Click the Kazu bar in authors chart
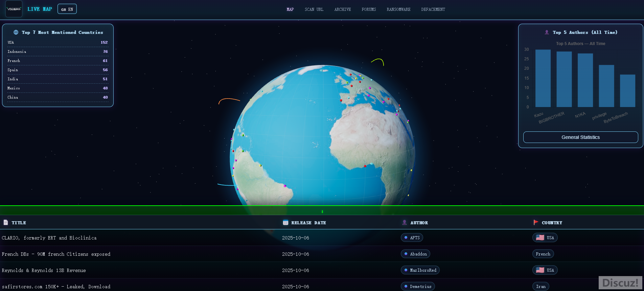The height and width of the screenshot is (291, 644). (543, 78)
